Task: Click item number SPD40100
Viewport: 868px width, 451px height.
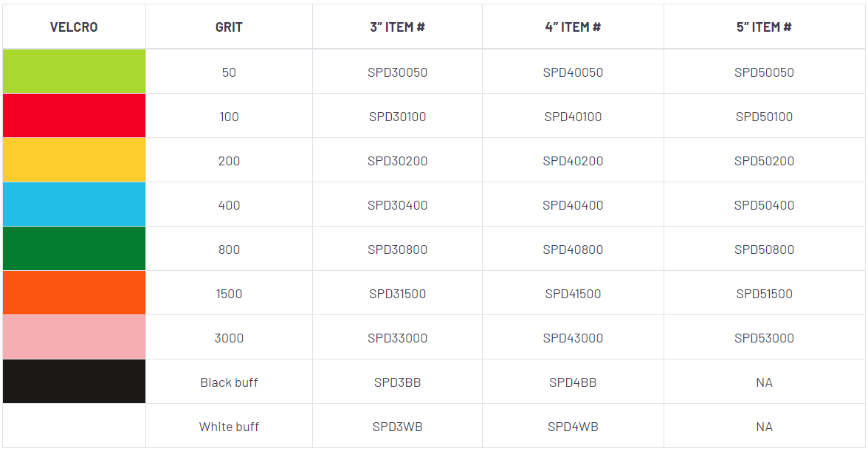Action: point(573,117)
